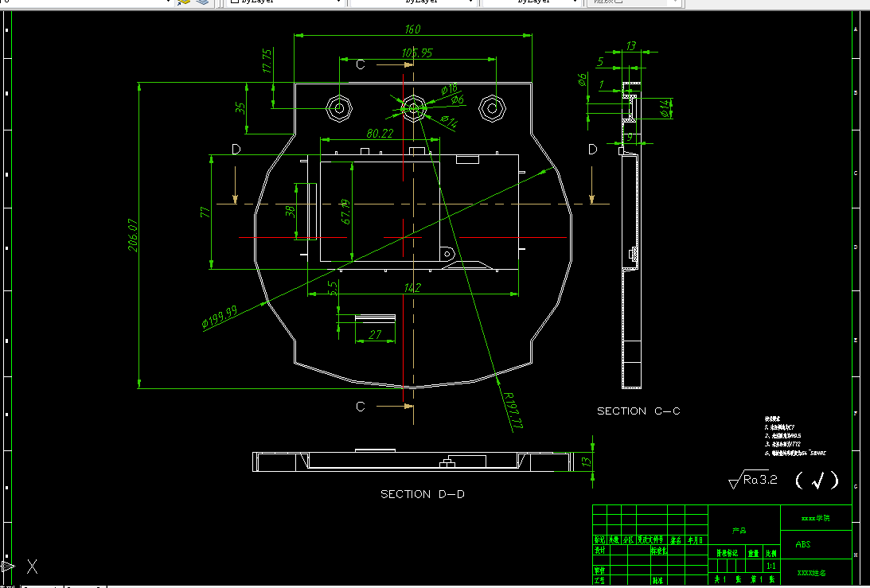Image resolution: width=870 pixels, height=588 pixels.
Task: Click the 80.22 dimension text
Action: click(x=380, y=133)
